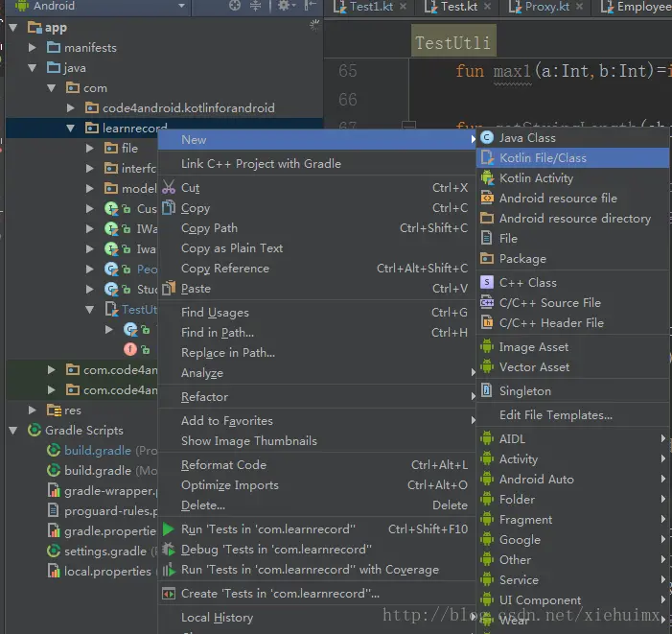Screen dimensions: 672x634
Task: Close the Proxy.kt tab
Action: click(579, 7)
